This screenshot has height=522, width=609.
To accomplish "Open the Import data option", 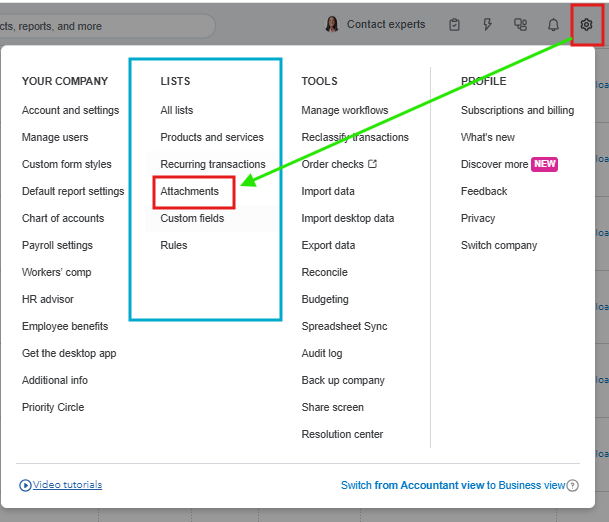I will (328, 191).
